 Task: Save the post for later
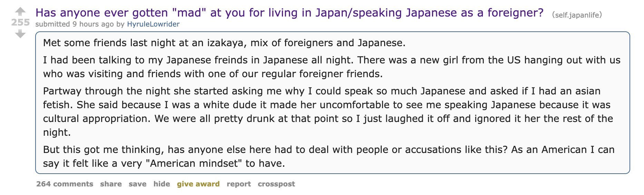click(x=137, y=184)
